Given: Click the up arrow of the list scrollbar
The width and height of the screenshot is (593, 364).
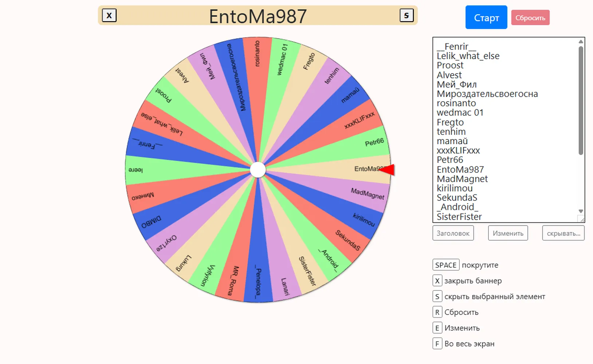Looking at the screenshot, I should pos(581,41).
